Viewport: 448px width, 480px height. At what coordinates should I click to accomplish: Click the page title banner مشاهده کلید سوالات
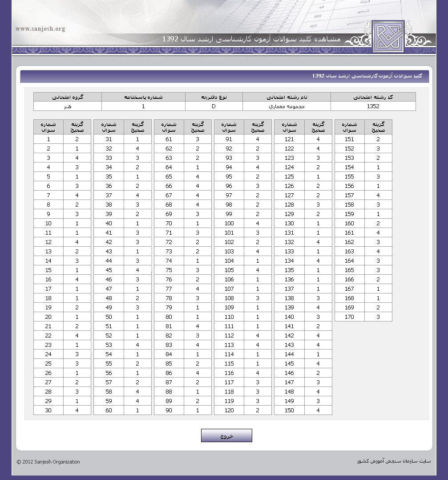point(251,39)
